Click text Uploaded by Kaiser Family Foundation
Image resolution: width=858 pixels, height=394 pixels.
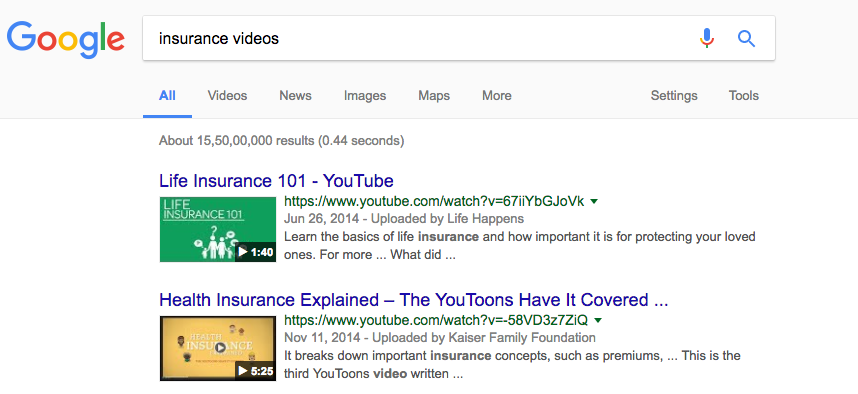[x=483, y=338]
